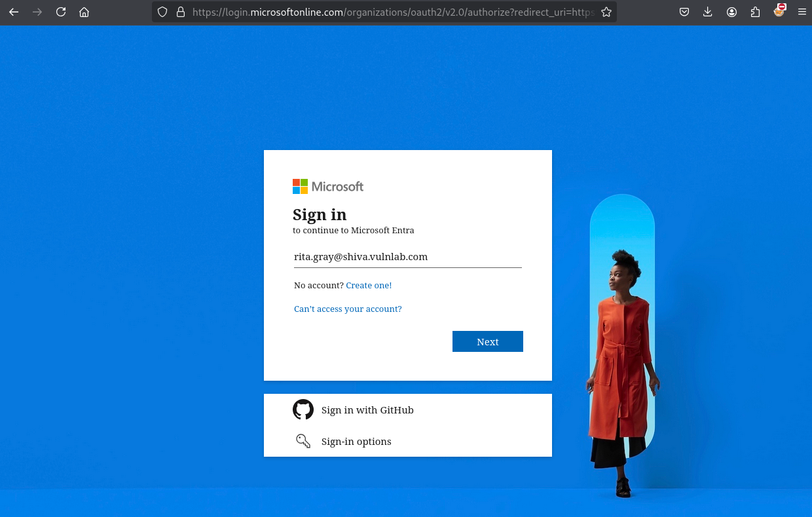
Task: Open the Pocket save icon
Action: tap(684, 12)
